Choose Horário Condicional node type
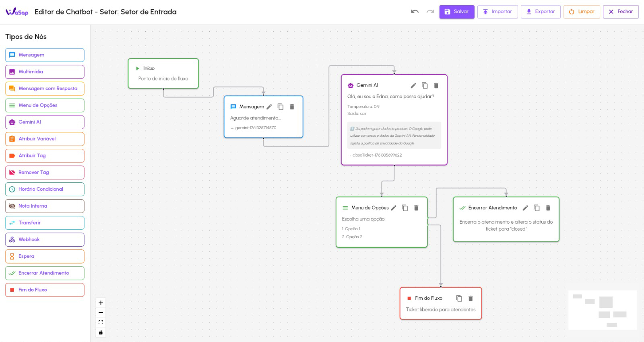This screenshot has width=644, height=342. pyautogui.click(x=45, y=189)
